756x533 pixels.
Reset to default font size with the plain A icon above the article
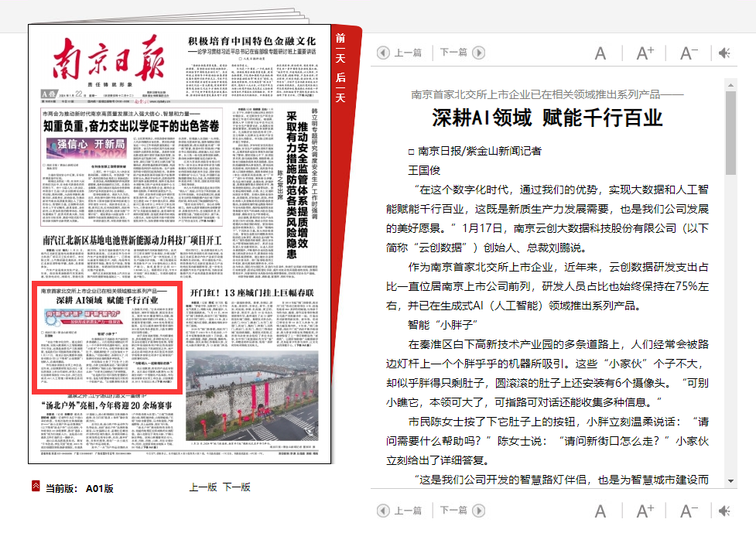click(600, 53)
